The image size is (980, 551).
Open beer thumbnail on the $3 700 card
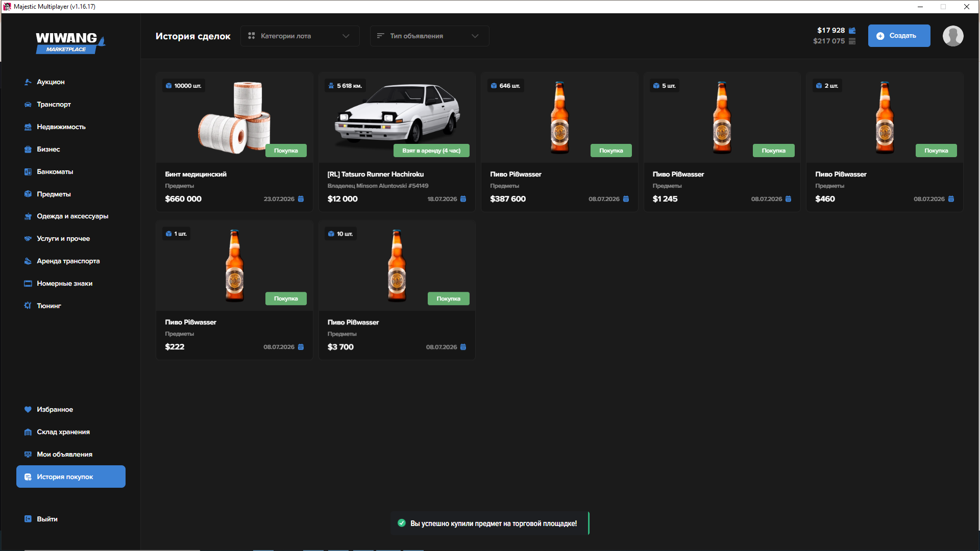pyautogui.click(x=397, y=265)
